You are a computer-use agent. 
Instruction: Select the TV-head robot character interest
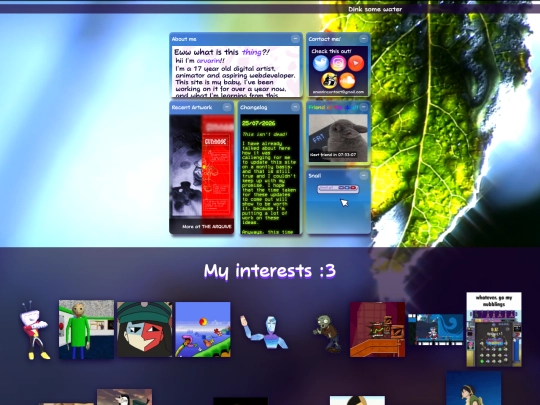(x=34, y=330)
